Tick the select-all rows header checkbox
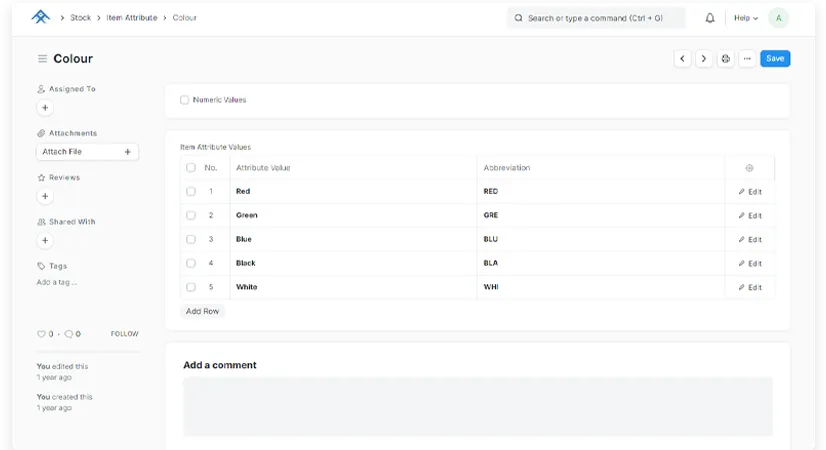The height and width of the screenshot is (450, 826). coord(191,168)
